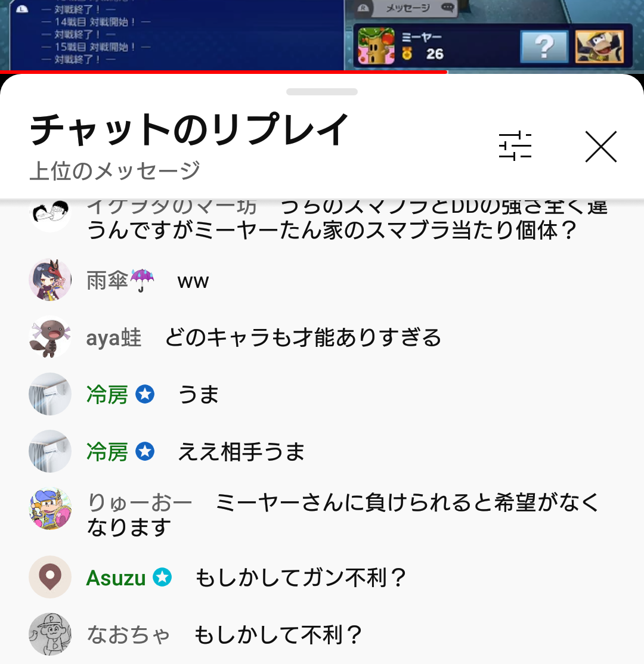This screenshot has width=644, height=664.
Task: Tap なおちゃ's sketch drawing avatar
Action: coord(50,634)
